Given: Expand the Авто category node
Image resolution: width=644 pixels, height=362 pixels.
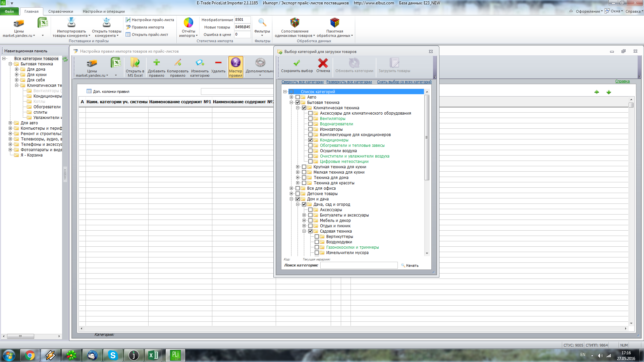Looking at the screenshot, I should click(x=291, y=97).
